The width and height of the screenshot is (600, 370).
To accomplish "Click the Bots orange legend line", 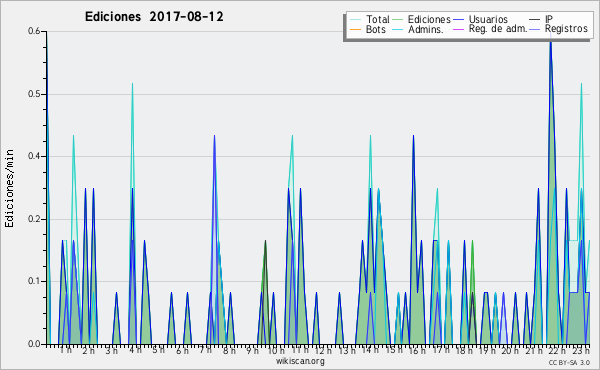I will pos(355,29).
